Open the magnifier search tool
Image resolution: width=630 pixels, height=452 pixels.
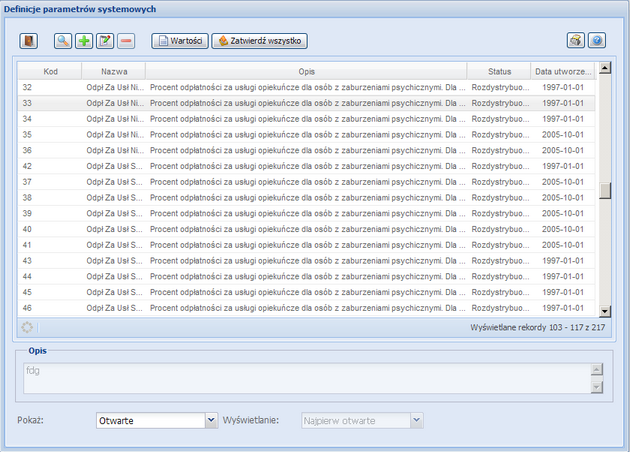(x=63, y=41)
